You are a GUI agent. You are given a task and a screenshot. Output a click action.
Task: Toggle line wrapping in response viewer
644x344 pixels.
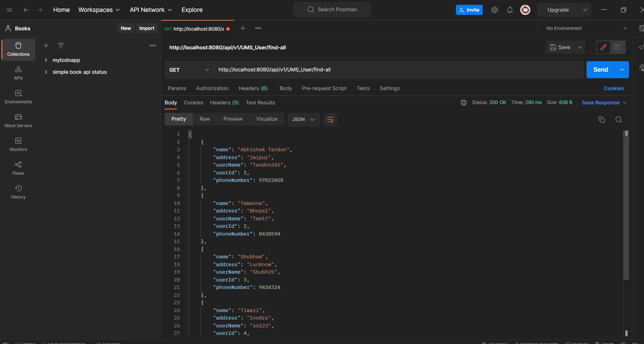coord(330,120)
